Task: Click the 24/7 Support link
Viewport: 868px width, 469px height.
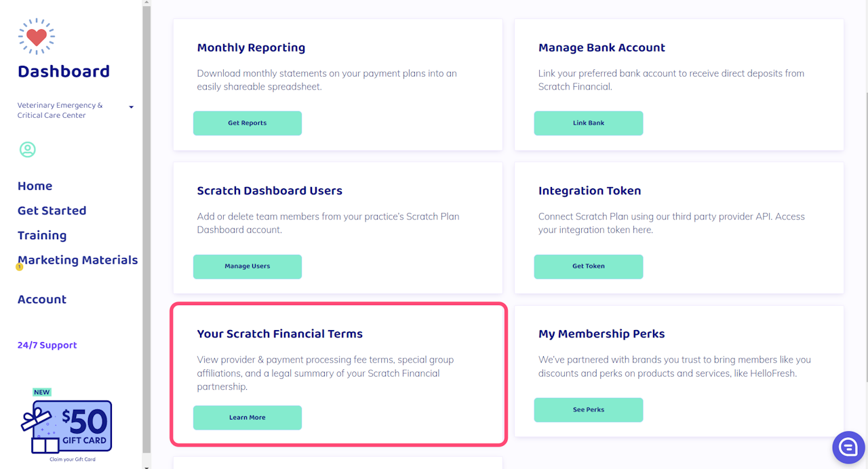Action: (x=47, y=345)
